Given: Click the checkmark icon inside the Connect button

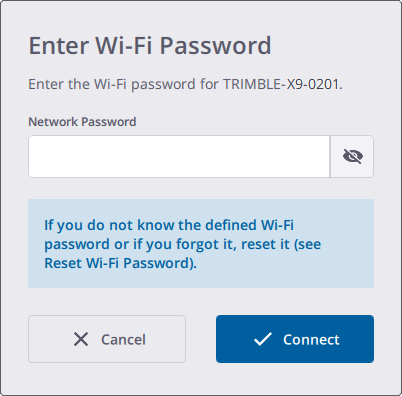Looking at the screenshot, I should click(263, 339).
